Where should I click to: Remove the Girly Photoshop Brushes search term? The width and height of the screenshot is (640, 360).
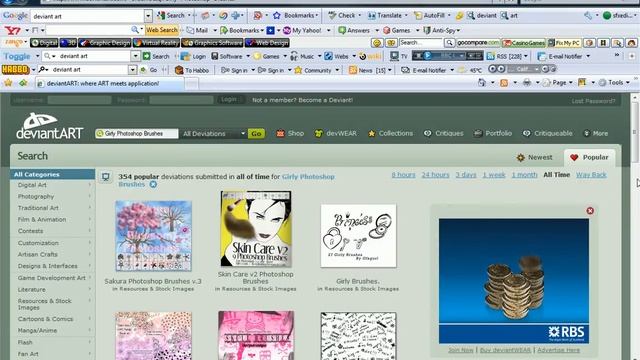coord(153,184)
